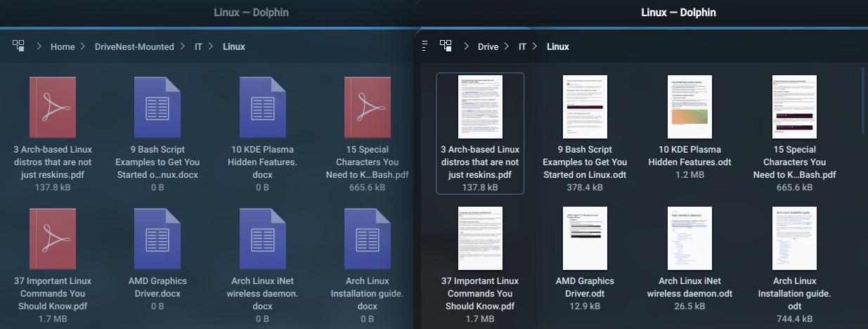Click the vertical scrollbar in the right window
Viewport: 868px width, 329px height.
point(864,98)
